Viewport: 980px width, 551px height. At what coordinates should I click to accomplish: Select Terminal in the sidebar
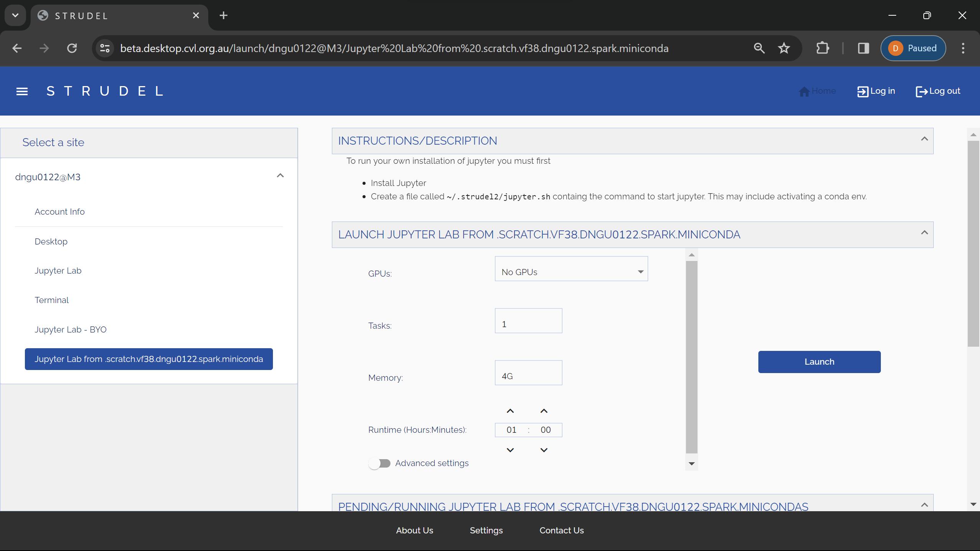(x=52, y=300)
